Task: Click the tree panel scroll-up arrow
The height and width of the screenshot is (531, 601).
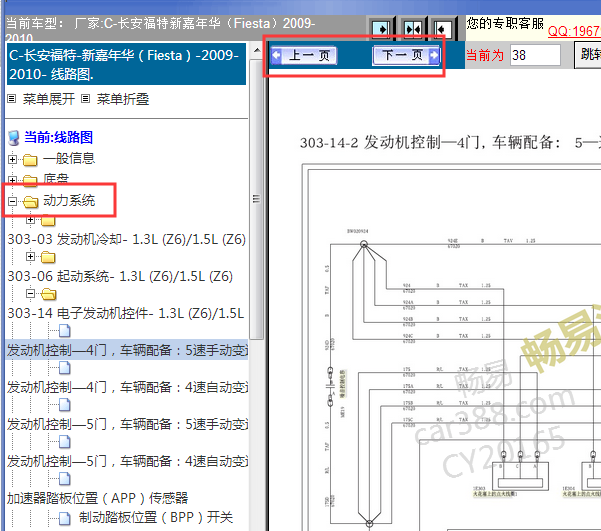Action: 257,50
